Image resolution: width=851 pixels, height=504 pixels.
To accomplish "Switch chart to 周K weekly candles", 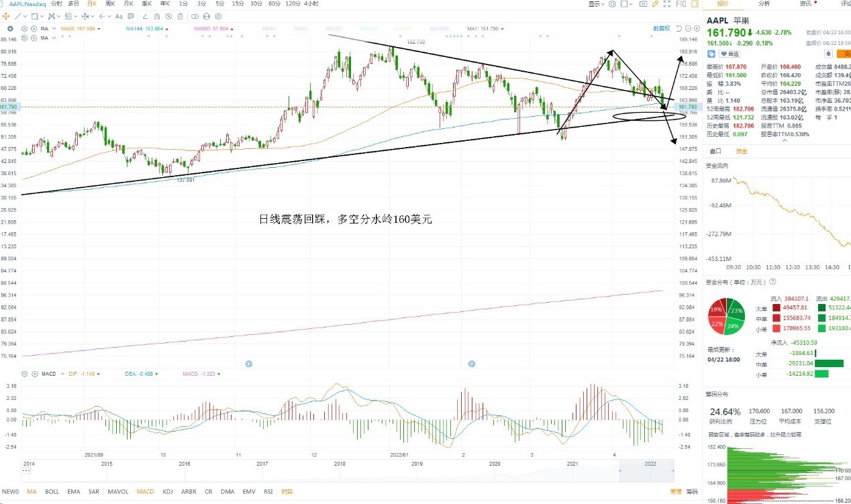I will tap(110, 4).
